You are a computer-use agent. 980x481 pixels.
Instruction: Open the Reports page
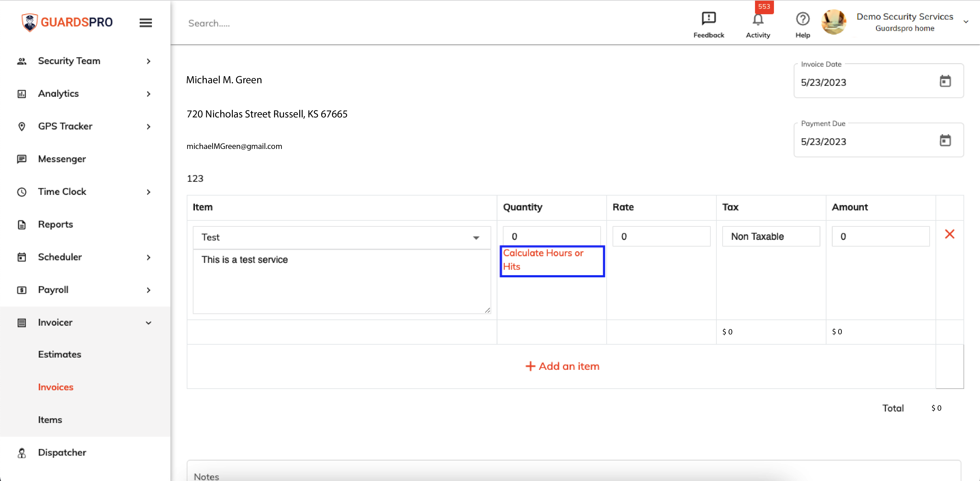pyautogui.click(x=56, y=224)
